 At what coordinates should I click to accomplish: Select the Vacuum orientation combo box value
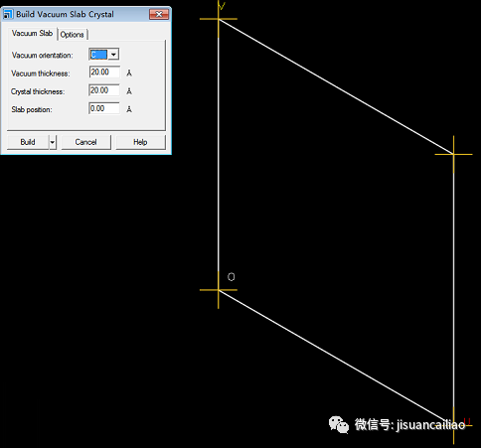tap(98, 55)
